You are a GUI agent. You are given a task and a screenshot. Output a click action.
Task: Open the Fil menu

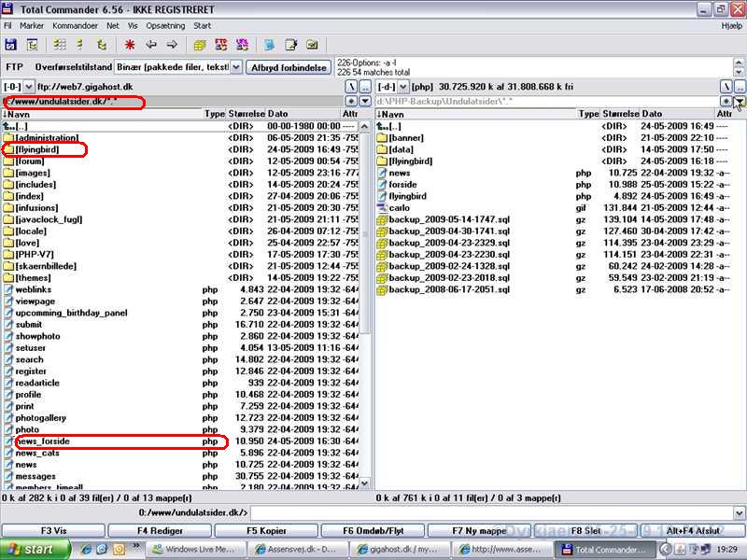pos(7,26)
